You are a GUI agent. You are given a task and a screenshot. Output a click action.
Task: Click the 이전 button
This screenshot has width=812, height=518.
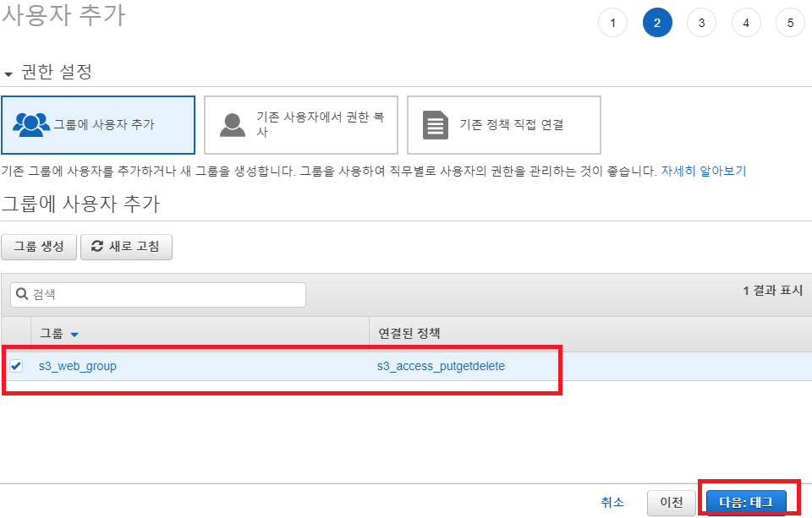[672, 502]
